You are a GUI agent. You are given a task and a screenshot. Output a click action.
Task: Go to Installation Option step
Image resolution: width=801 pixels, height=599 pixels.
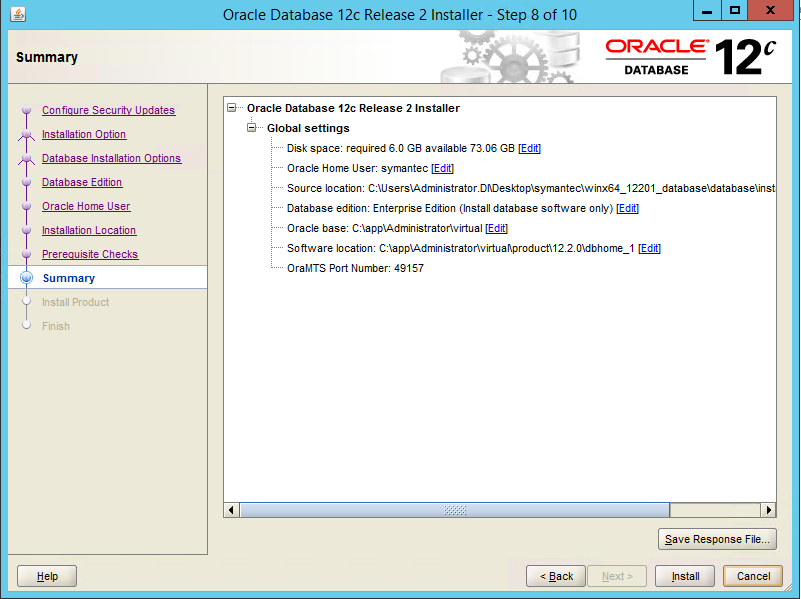click(x=84, y=134)
